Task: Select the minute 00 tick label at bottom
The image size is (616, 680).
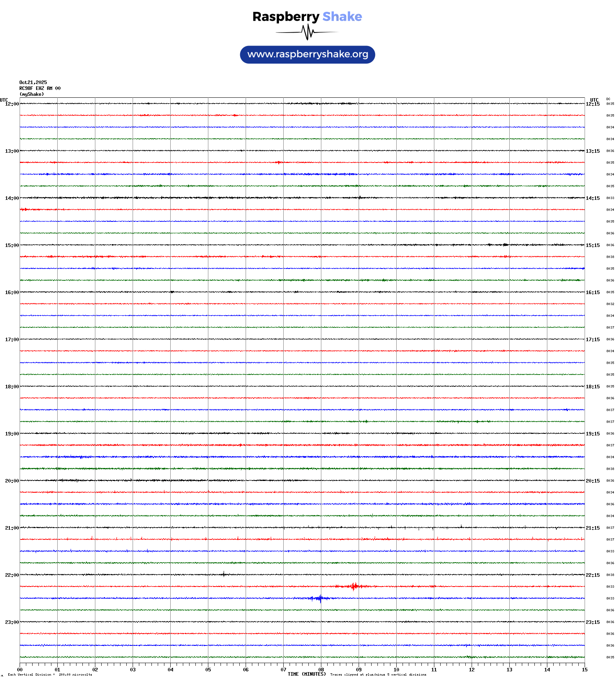Action: coord(20,670)
